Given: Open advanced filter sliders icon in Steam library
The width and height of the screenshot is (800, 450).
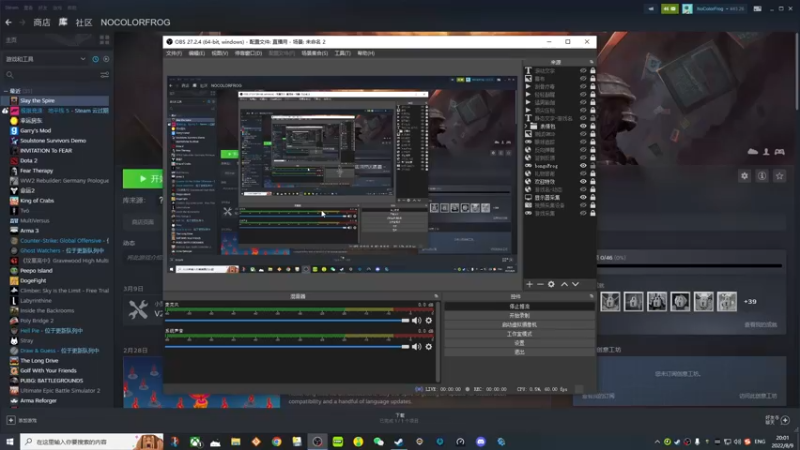Looking at the screenshot, I should (x=105, y=75).
